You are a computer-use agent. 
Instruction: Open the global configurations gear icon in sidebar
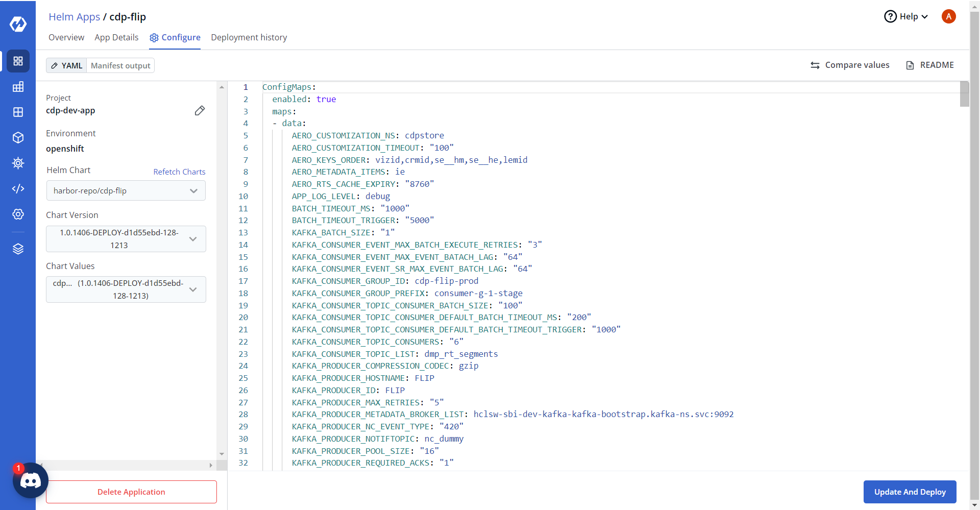pyautogui.click(x=18, y=214)
